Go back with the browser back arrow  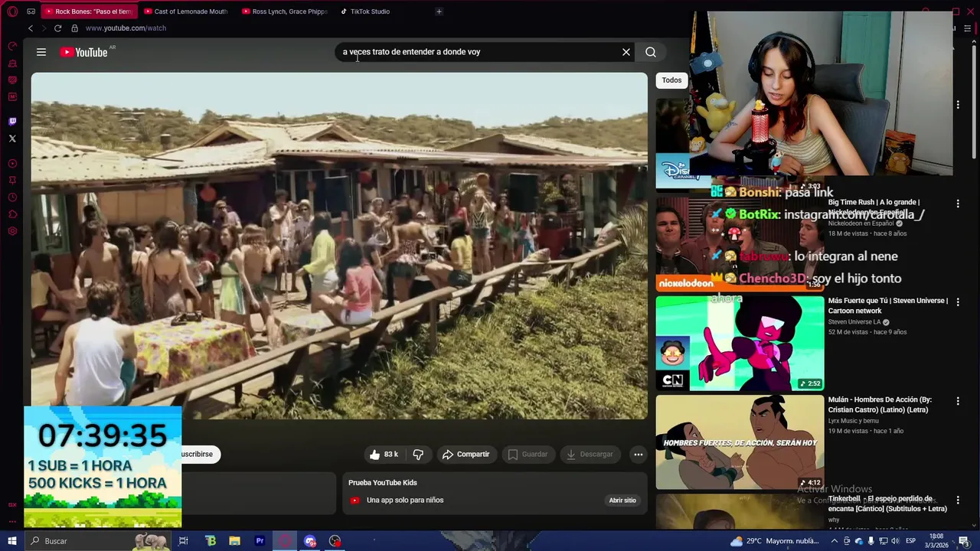31,28
